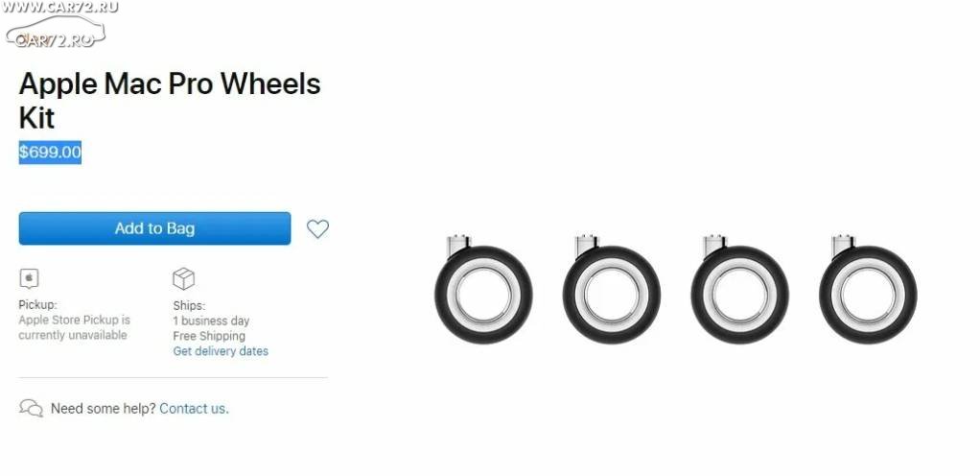
Task: Click the Add to Bag button
Action: [154, 228]
